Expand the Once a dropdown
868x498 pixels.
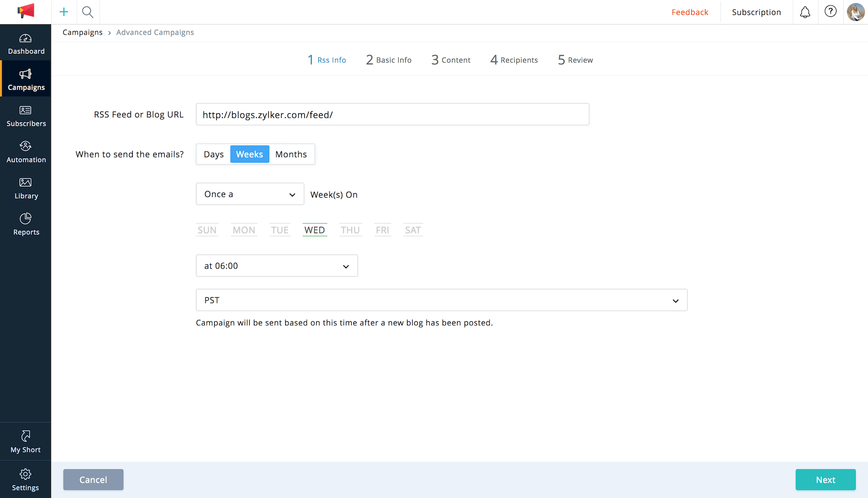[x=250, y=194]
